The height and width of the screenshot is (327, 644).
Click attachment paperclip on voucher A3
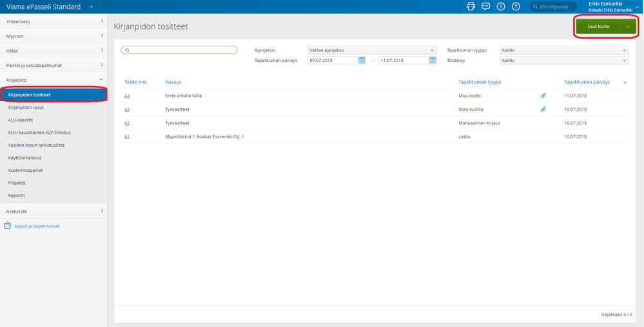pyautogui.click(x=543, y=109)
